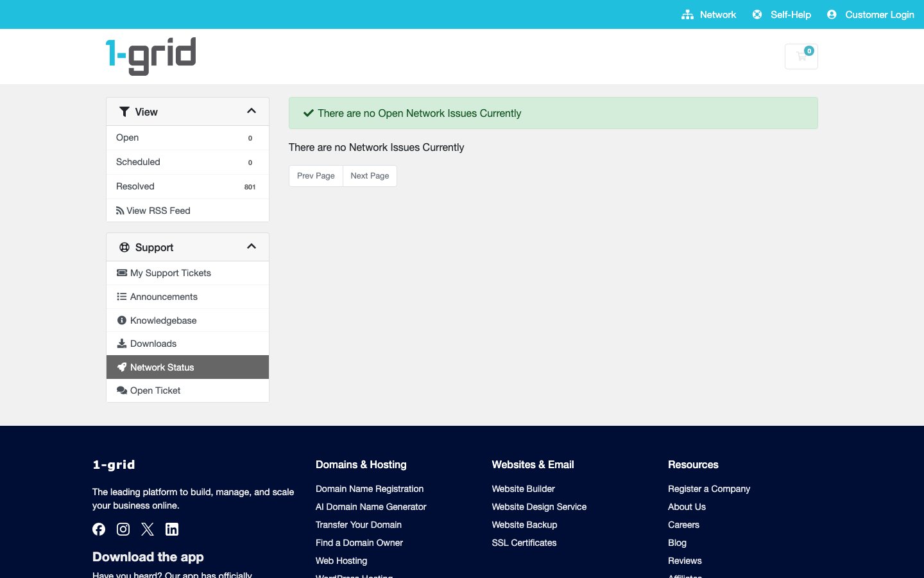Click the 'There are no Network Issues Currently' text
The width and height of the screenshot is (924, 578).
pyautogui.click(x=376, y=147)
